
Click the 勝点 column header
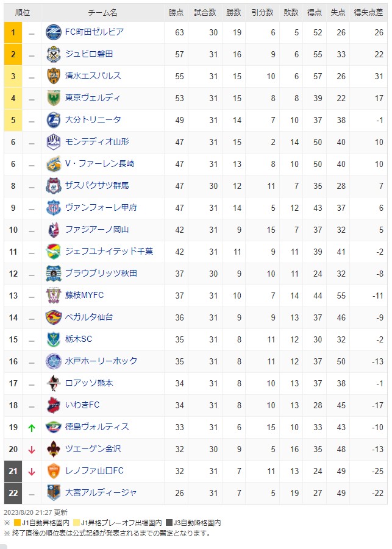coord(176,13)
